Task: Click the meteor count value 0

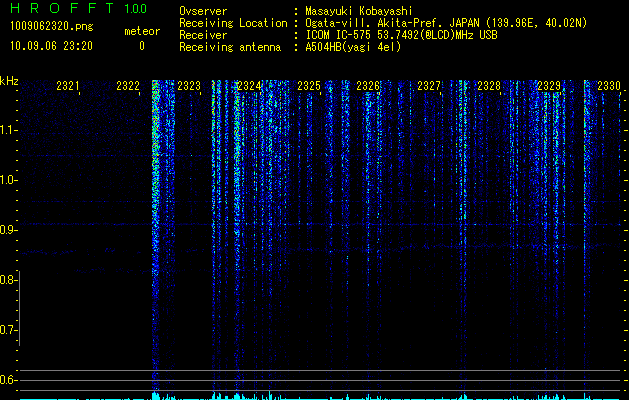Action: pyautogui.click(x=142, y=46)
